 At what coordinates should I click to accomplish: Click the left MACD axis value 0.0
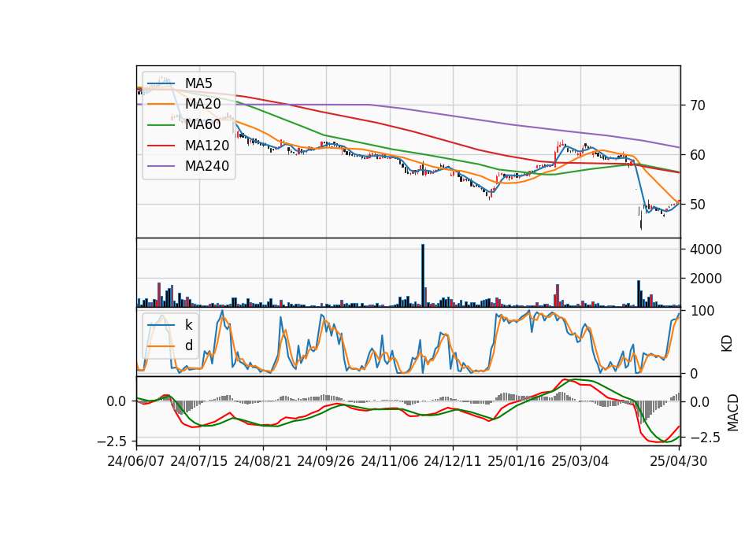pyautogui.click(x=117, y=401)
